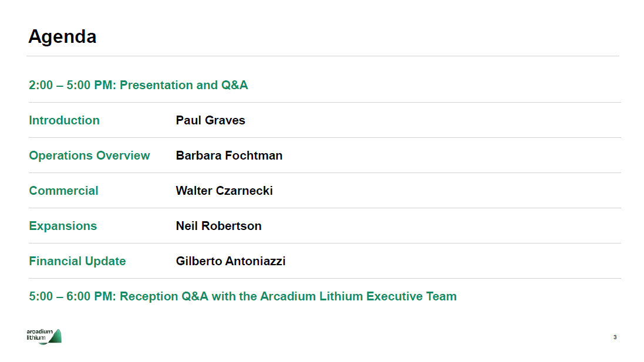
Task: Click the speaker name Gilberto Antoniazzi
Action: (x=231, y=261)
